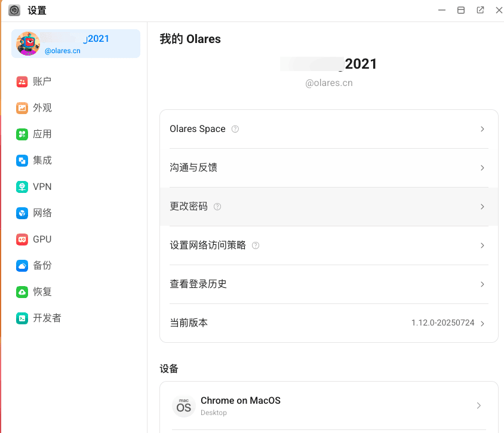
Task: Click the 账户 sidebar icon
Action: [22, 82]
